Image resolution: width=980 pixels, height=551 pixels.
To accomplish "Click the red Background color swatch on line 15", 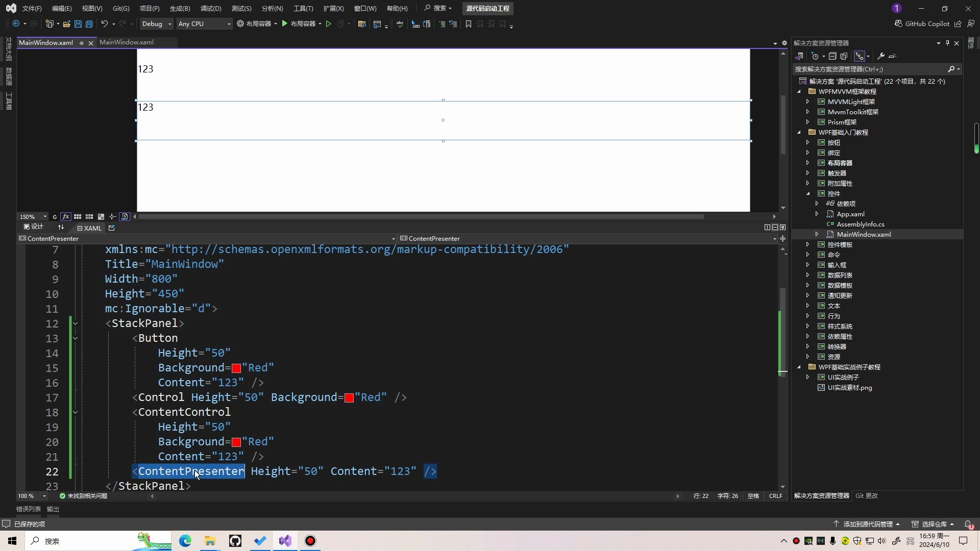I will (236, 368).
